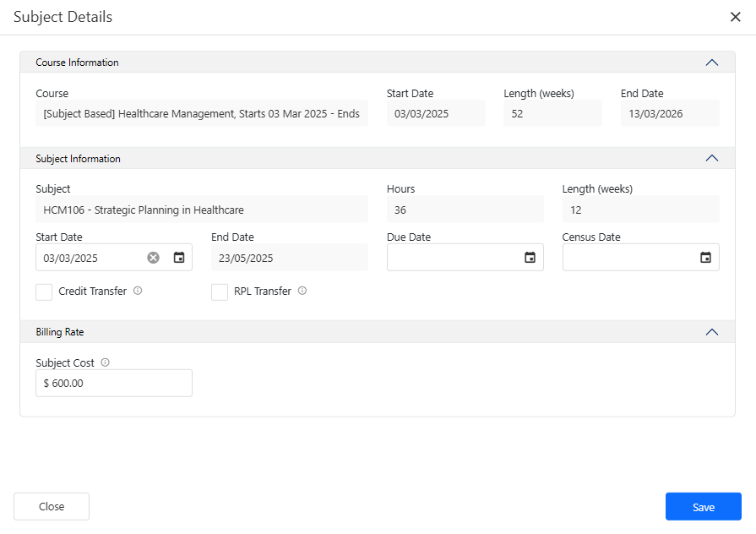Open the Census Date calendar picker
This screenshot has height=534, width=756.
[705, 258]
